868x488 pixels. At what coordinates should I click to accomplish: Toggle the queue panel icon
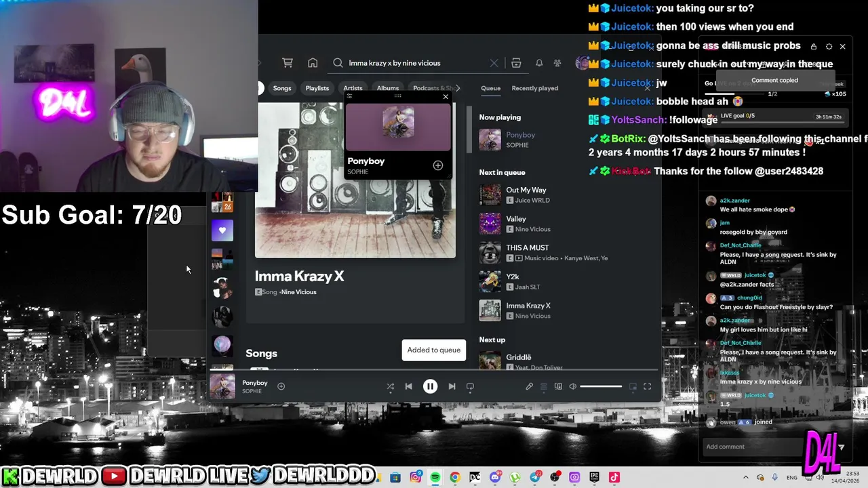click(543, 386)
